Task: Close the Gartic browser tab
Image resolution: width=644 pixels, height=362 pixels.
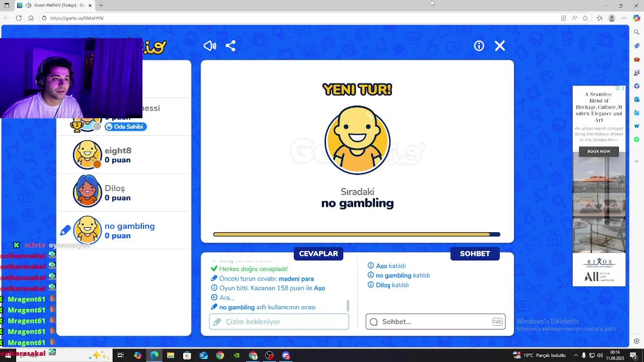Action: coord(90,6)
